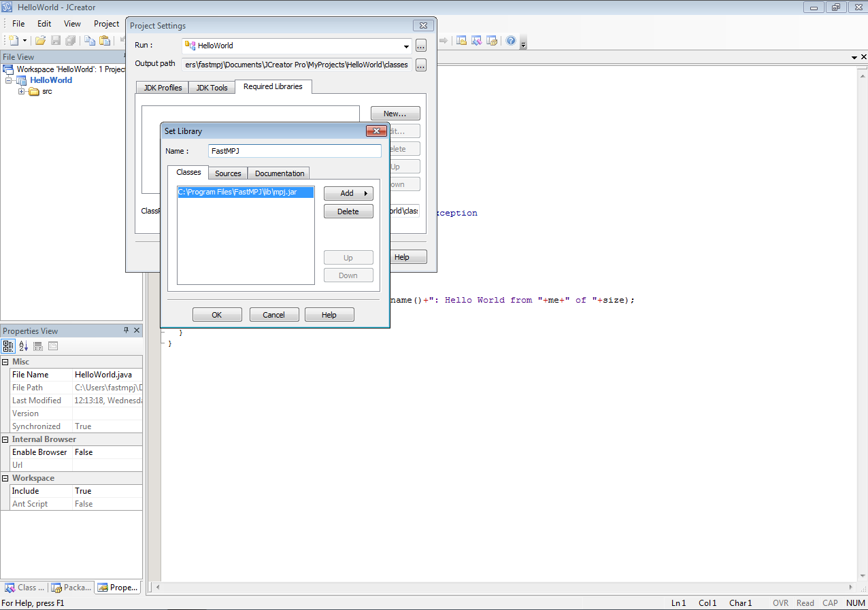Image resolution: width=868 pixels, height=610 pixels.
Task: Click Help in Set Library dialog
Action: [329, 315]
